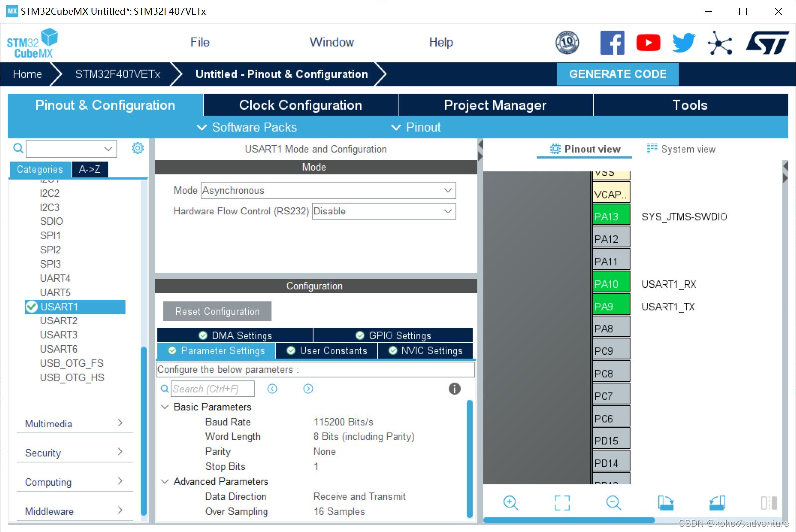796x532 pixels.
Task: Click the Baud Rate value 115200 Bits/s
Action: tap(343, 422)
